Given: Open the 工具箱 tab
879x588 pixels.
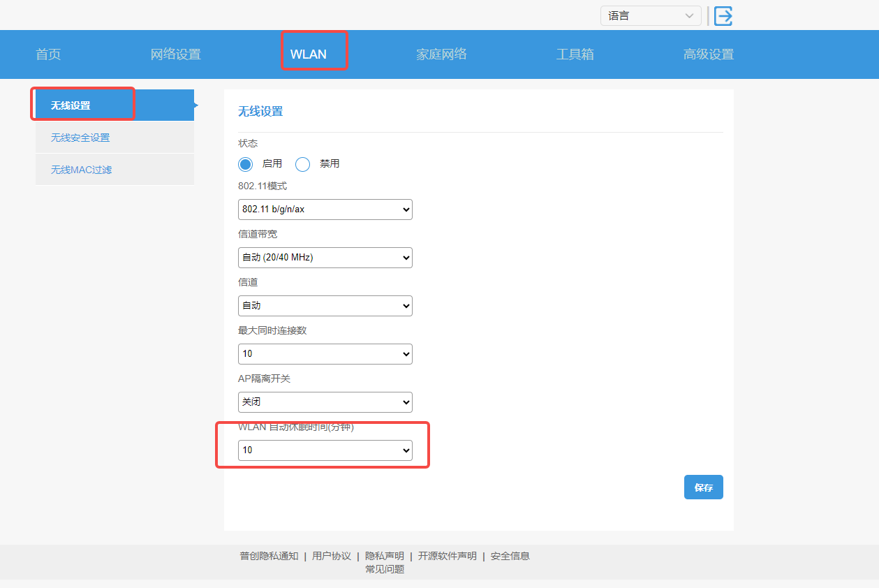Looking at the screenshot, I should [x=575, y=54].
